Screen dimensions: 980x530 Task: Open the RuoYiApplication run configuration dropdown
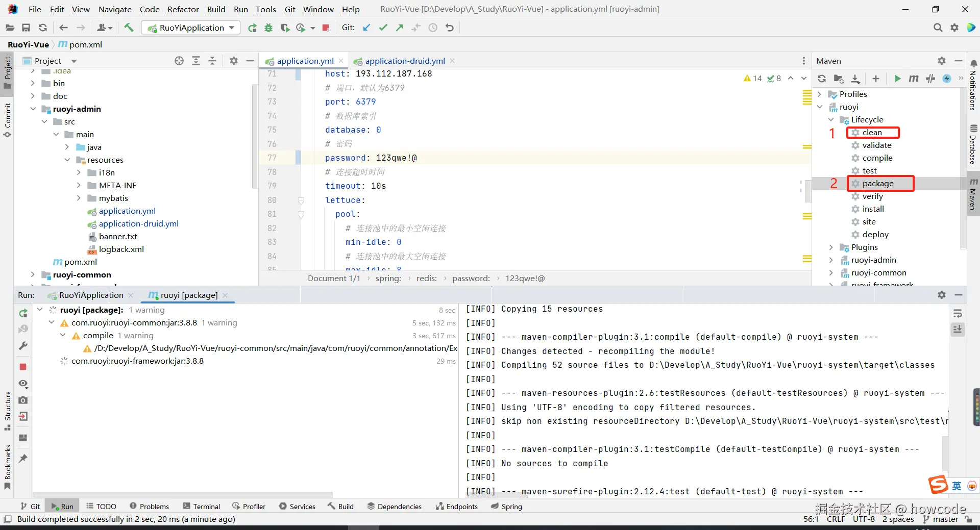pyautogui.click(x=192, y=28)
